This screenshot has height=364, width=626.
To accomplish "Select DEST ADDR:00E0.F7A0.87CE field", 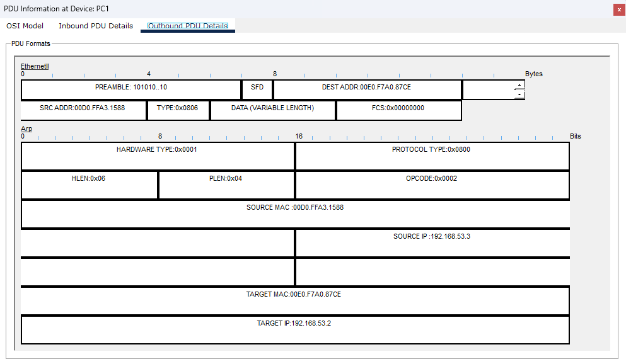I will point(367,89).
